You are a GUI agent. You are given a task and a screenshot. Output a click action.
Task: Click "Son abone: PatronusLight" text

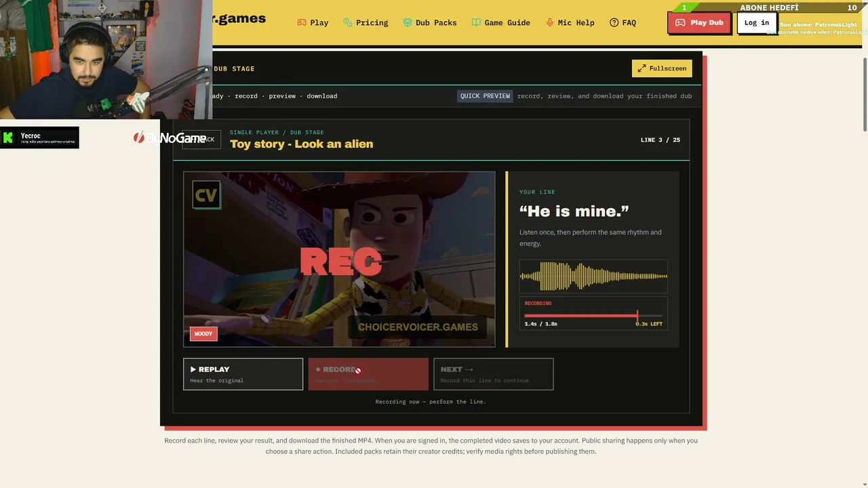coord(818,24)
